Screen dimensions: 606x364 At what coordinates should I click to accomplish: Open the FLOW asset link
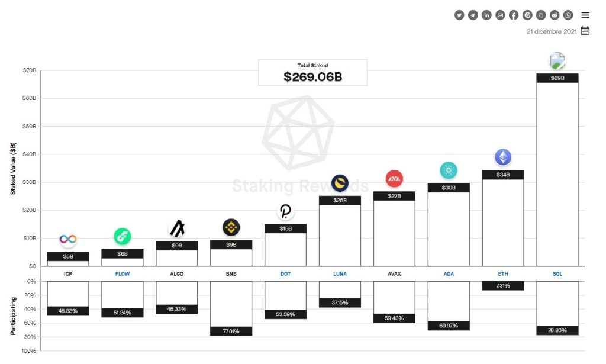[x=123, y=274]
